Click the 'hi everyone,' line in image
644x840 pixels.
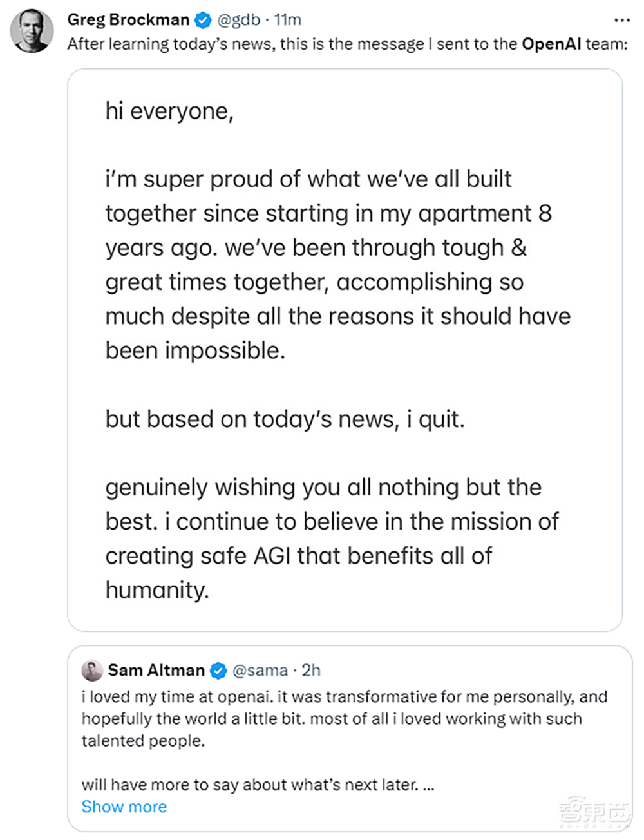(169, 111)
